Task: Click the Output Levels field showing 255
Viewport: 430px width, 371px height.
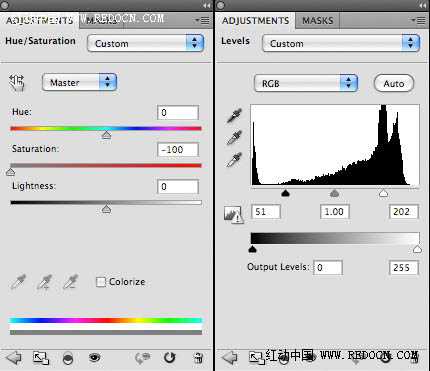Action: [404, 268]
